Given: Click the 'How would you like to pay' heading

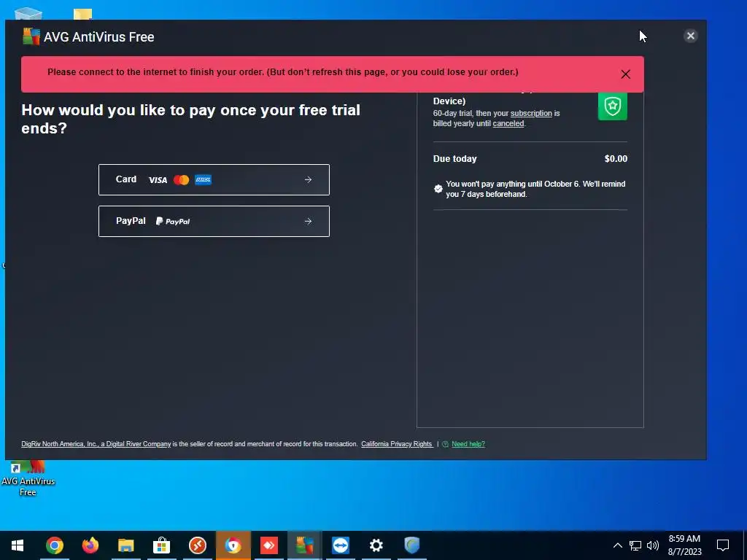Looking at the screenshot, I should (190, 119).
